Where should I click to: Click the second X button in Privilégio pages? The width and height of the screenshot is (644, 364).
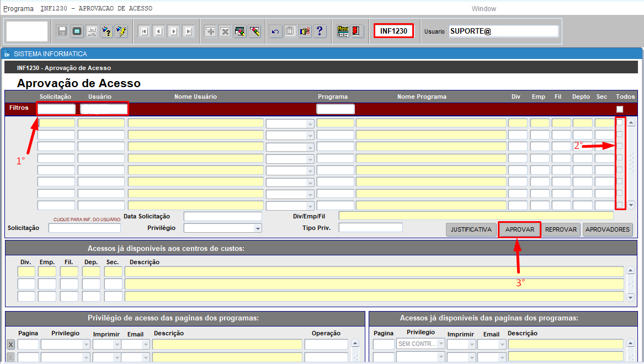click(x=11, y=358)
